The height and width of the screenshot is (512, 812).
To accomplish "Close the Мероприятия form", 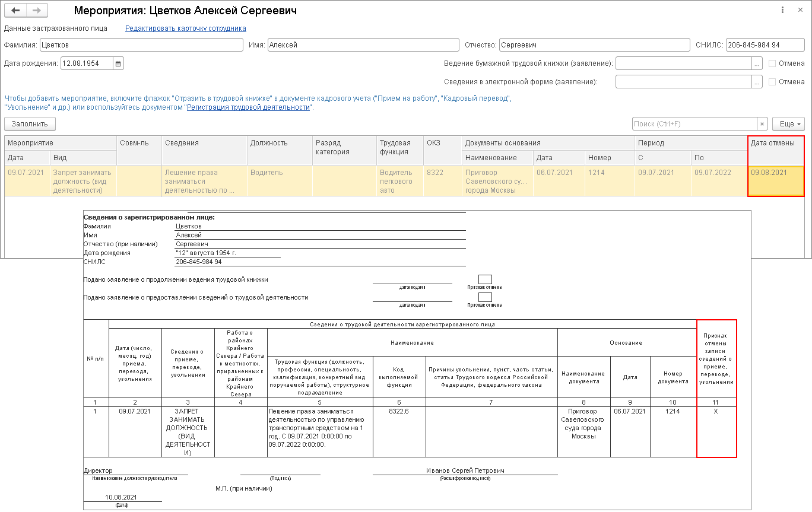I will [800, 11].
